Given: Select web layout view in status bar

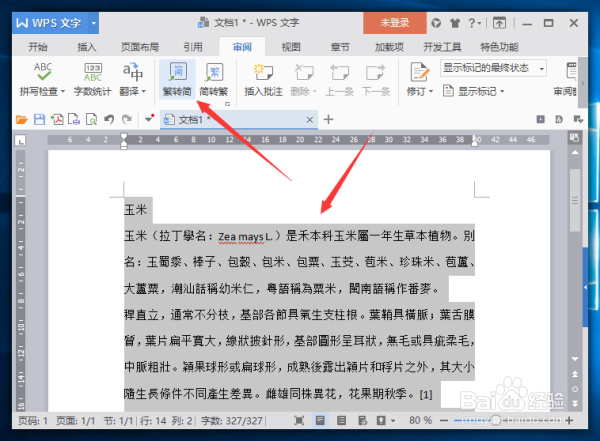Looking at the screenshot, I should [x=362, y=421].
